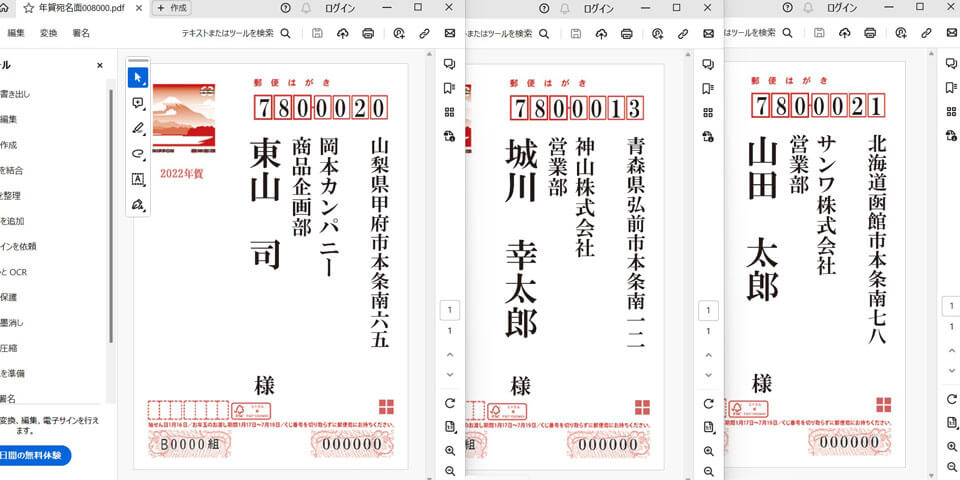Open the 変換 menu
The image size is (960, 480).
pyautogui.click(x=48, y=33)
